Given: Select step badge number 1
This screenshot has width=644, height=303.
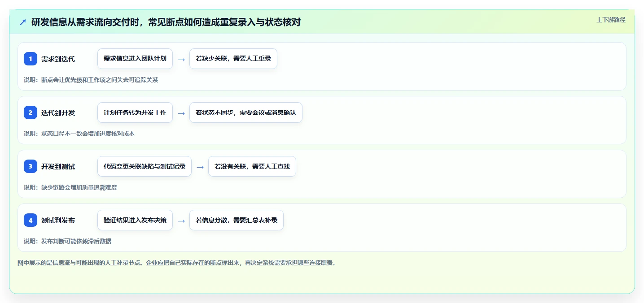Looking at the screenshot, I should tap(31, 59).
